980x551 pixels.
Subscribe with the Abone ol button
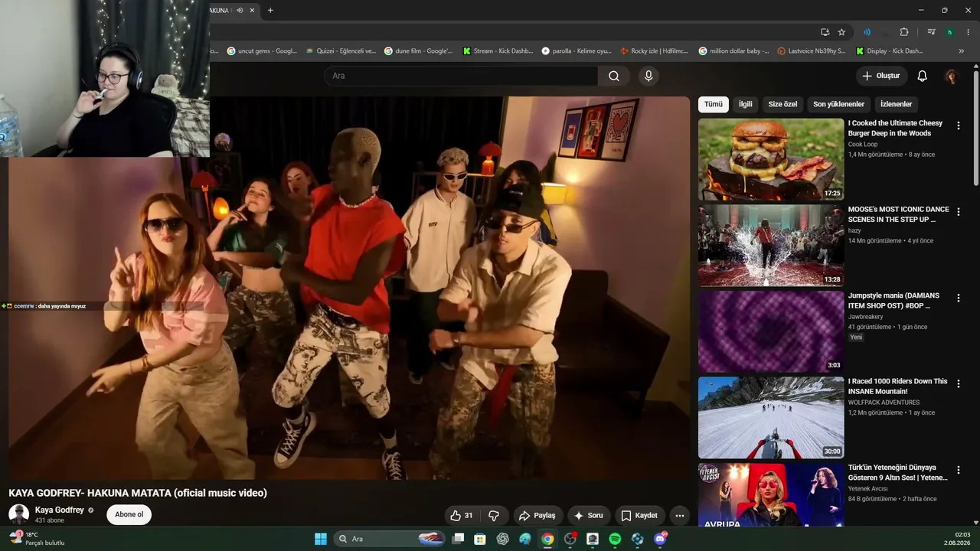tap(129, 514)
